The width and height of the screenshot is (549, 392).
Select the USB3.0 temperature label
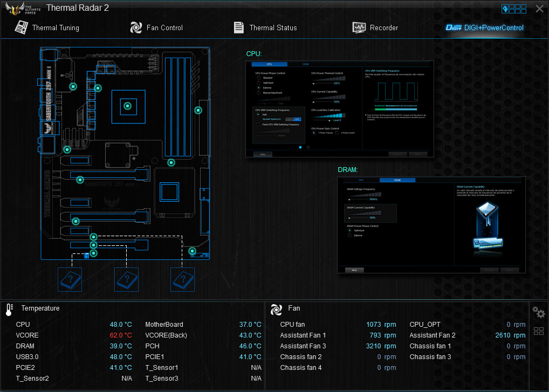pyautogui.click(x=28, y=357)
